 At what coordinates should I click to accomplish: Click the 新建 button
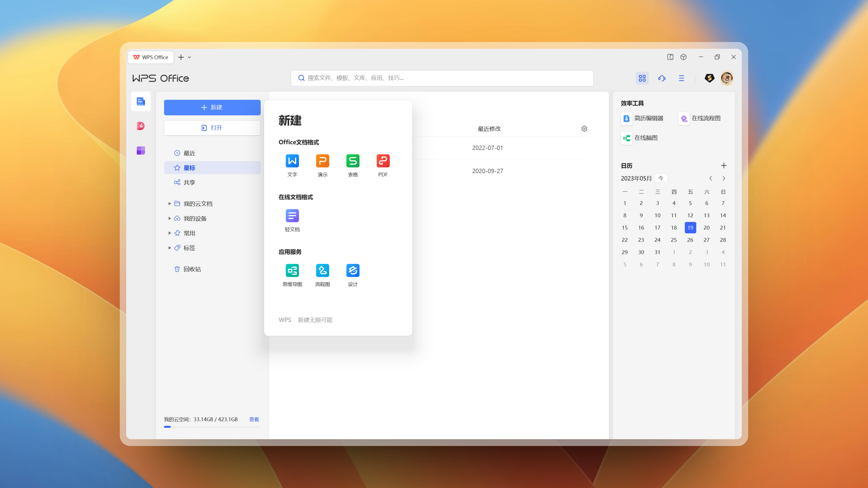pyautogui.click(x=212, y=107)
